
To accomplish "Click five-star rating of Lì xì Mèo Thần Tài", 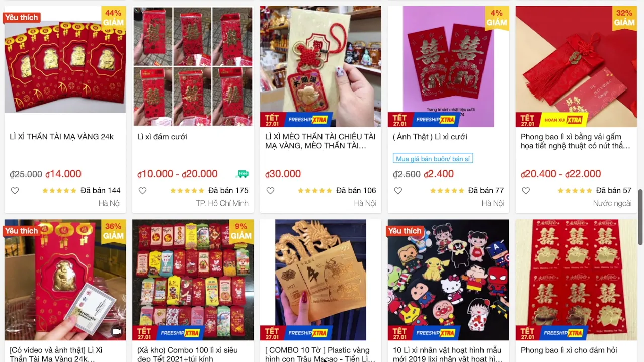I will pos(314,191).
